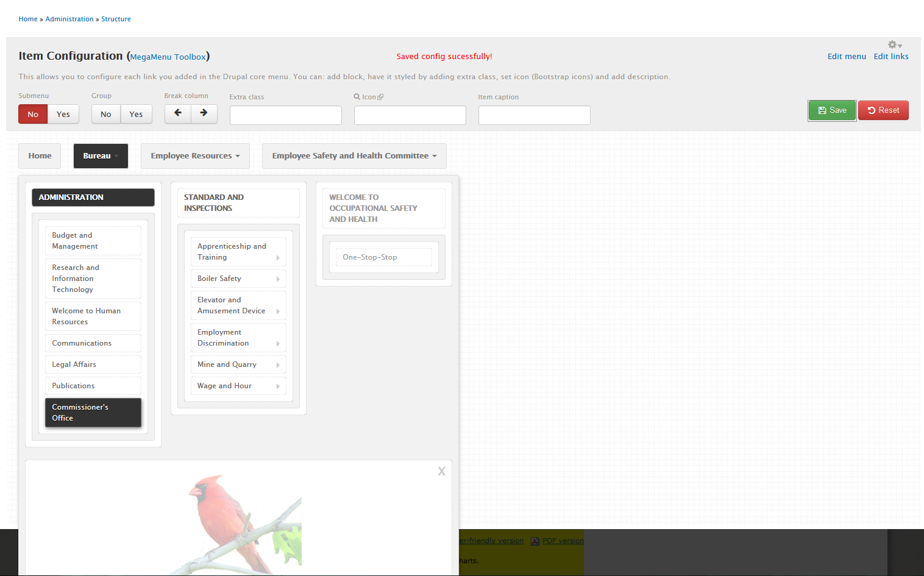Click the right Break column arrow
This screenshot has height=576, width=924.
click(204, 113)
